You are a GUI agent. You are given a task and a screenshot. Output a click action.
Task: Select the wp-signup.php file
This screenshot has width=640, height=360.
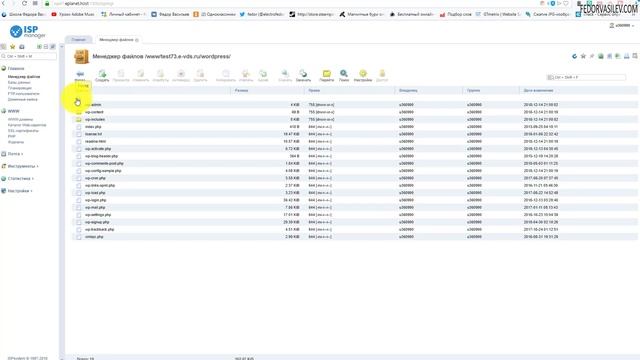[x=97, y=222]
